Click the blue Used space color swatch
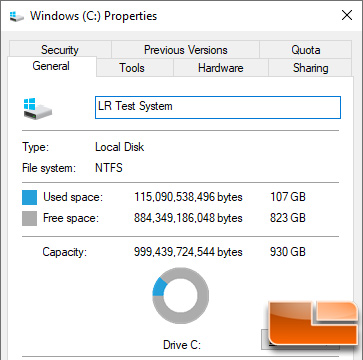The image size is (363, 360). (x=29, y=197)
